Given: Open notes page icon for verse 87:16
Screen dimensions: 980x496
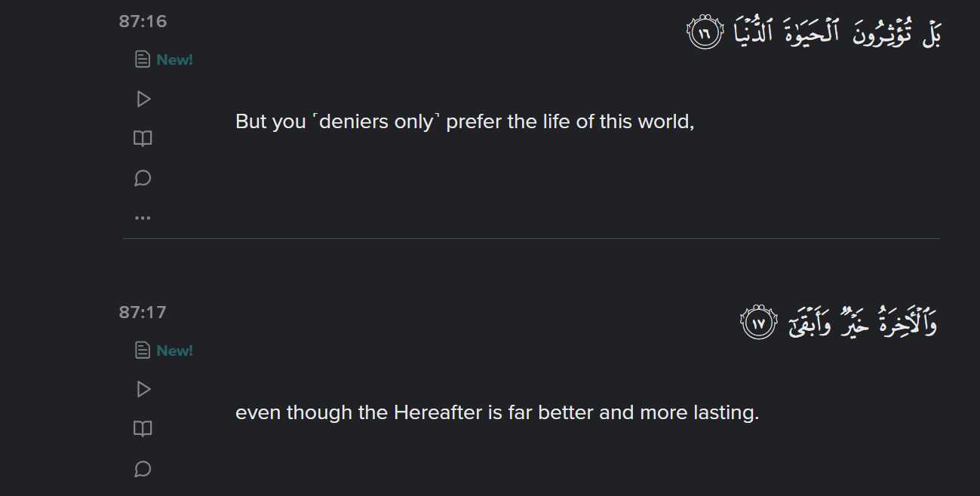Looking at the screenshot, I should click(x=143, y=60).
